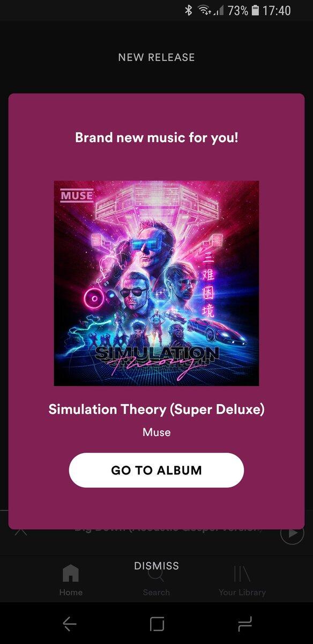Open Home via its house icon
Image resolution: width=313 pixels, height=644 pixels.
point(71,574)
